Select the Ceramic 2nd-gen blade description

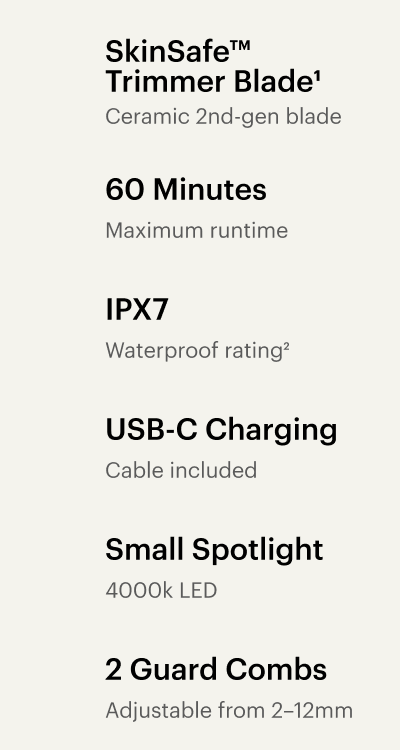[x=223, y=117]
